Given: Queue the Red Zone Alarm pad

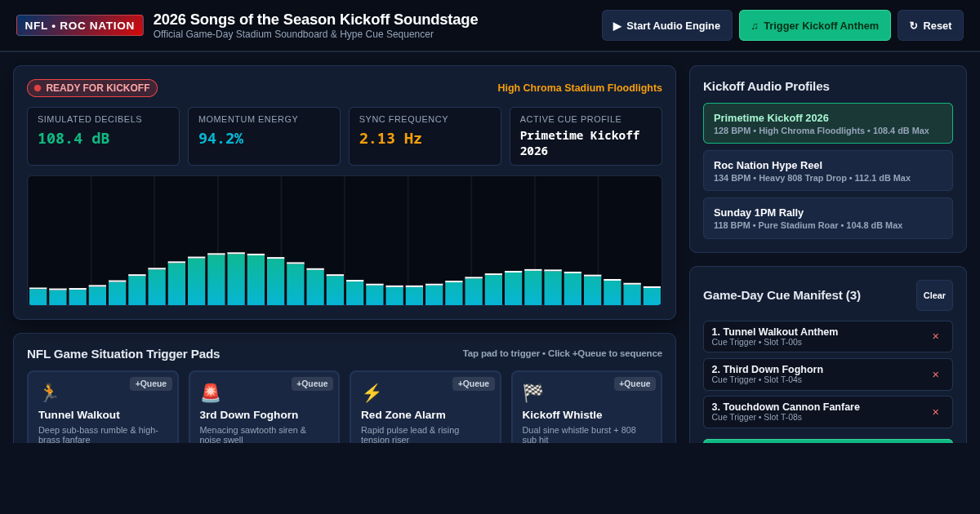Looking at the screenshot, I should click(x=474, y=383).
